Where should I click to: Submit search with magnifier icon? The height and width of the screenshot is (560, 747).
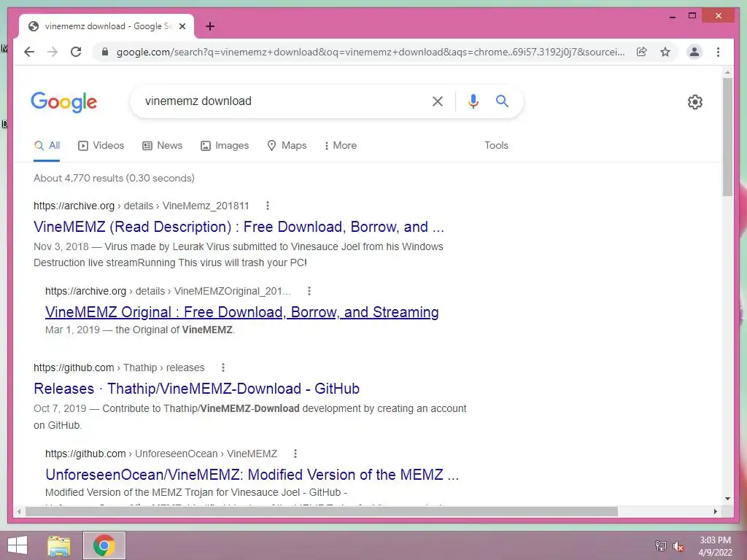pos(502,101)
